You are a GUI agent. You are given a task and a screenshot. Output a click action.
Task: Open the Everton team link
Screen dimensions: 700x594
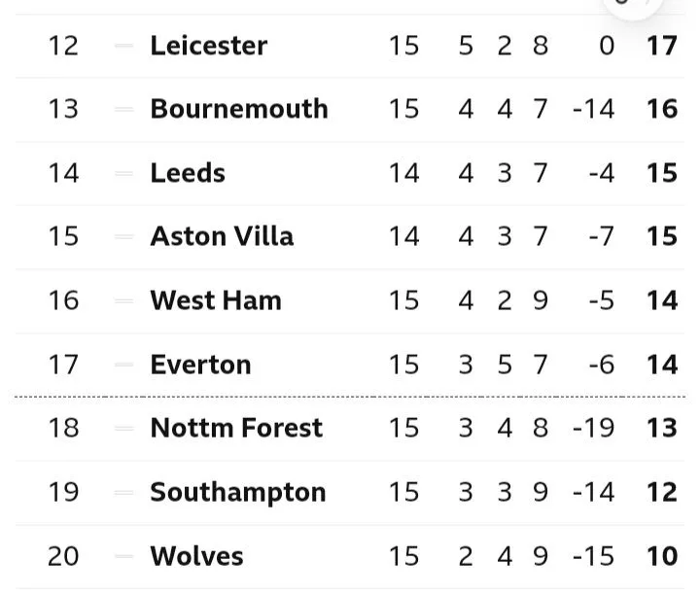(x=200, y=365)
